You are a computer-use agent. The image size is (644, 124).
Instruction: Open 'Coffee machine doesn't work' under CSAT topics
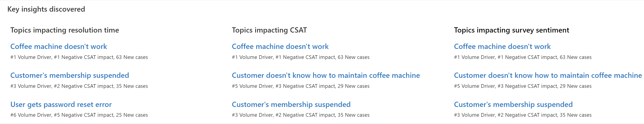280,46
